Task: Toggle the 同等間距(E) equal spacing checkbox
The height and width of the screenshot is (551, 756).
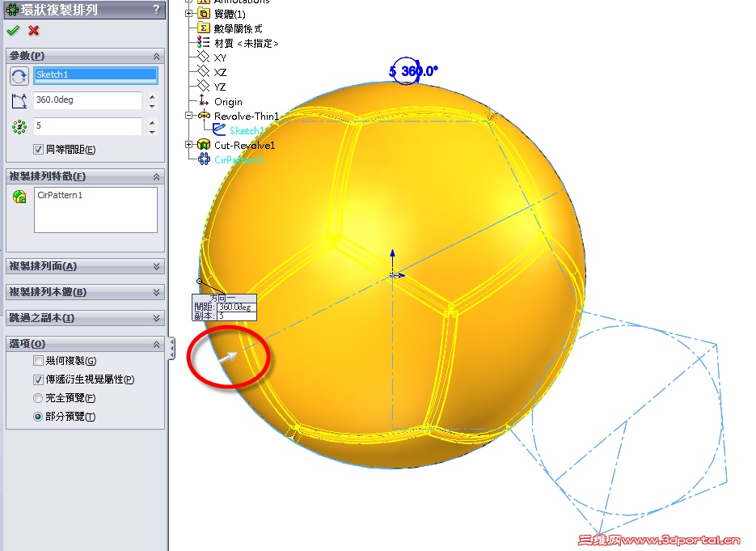Action: click(39, 150)
